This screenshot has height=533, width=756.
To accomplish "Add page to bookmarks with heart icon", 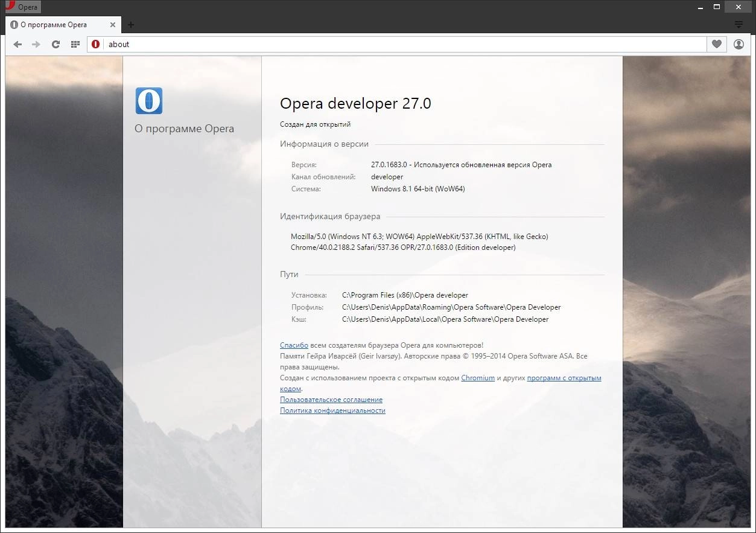I will 716,44.
